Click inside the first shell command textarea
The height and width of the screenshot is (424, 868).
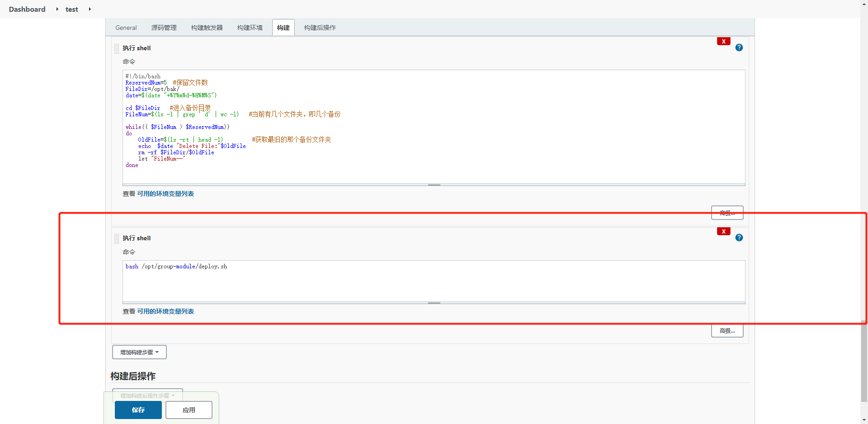click(434, 127)
